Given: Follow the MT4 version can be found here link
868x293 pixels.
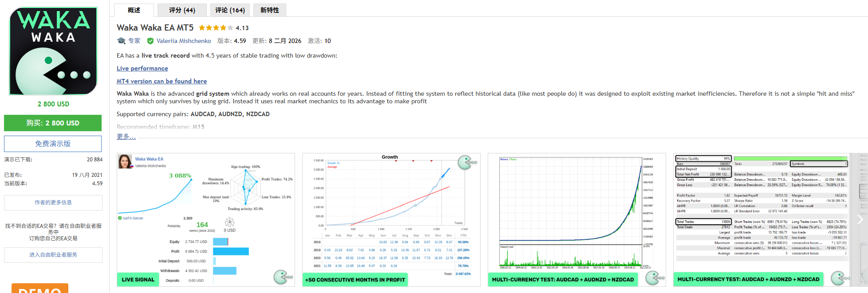Looking at the screenshot, I should point(162,81).
